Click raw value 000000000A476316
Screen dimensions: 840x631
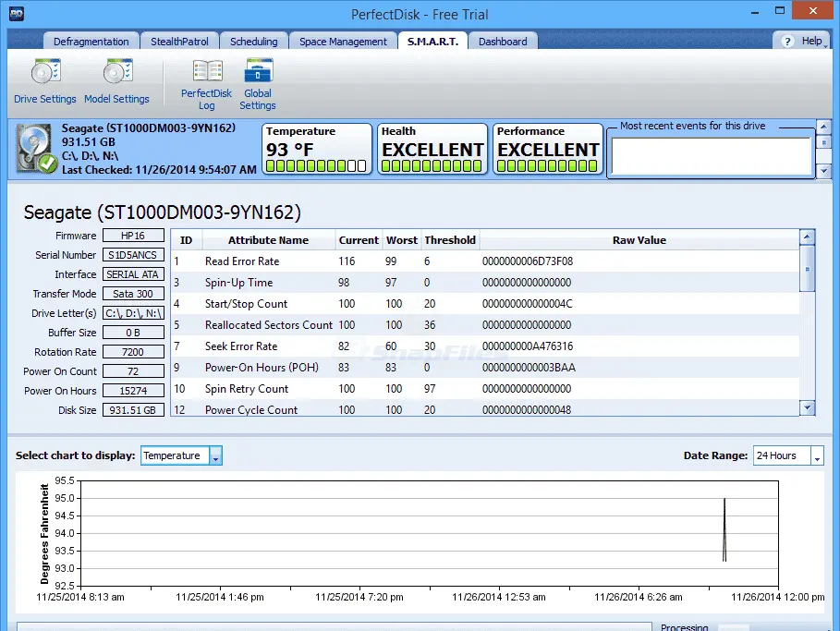(527, 346)
